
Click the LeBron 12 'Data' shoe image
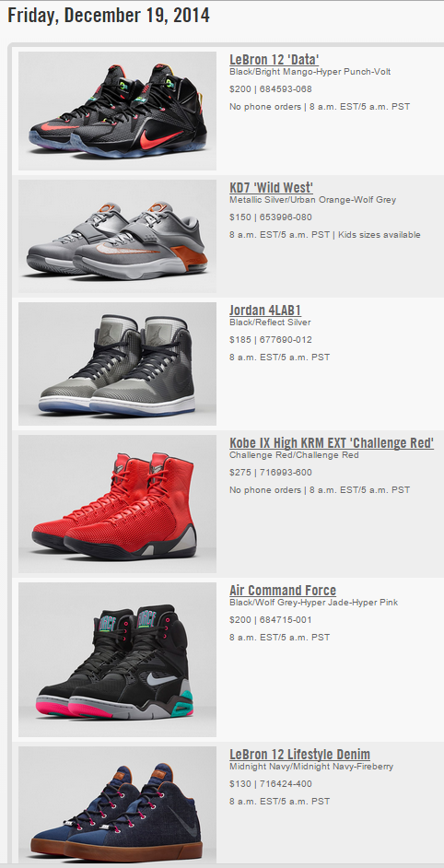pos(117,111)
